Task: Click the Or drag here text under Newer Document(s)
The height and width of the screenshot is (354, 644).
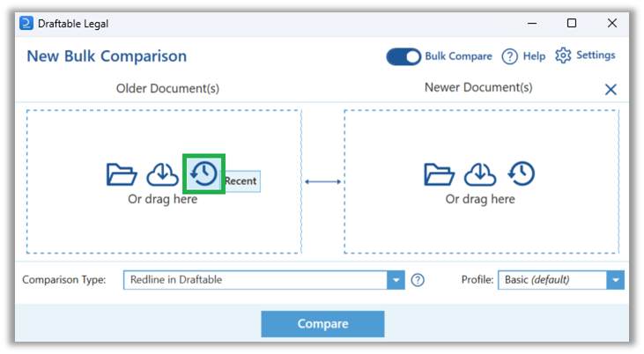Action: coord(480,199)
